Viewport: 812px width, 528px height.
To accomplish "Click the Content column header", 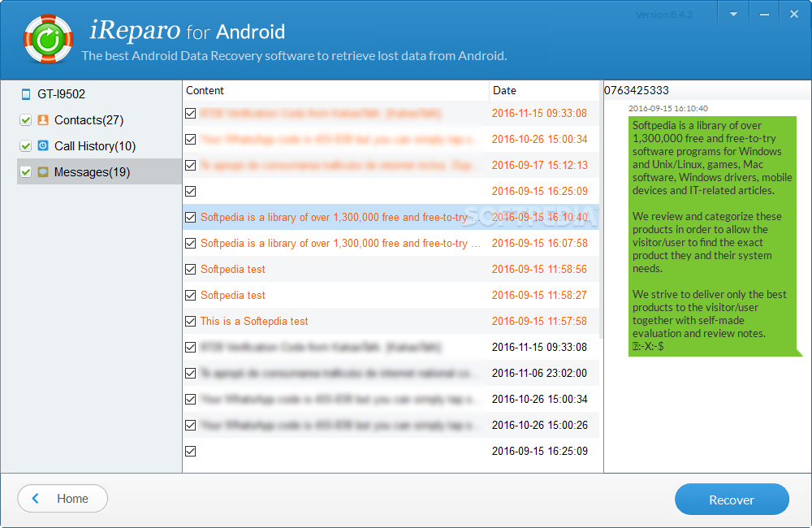I will 335,91.
